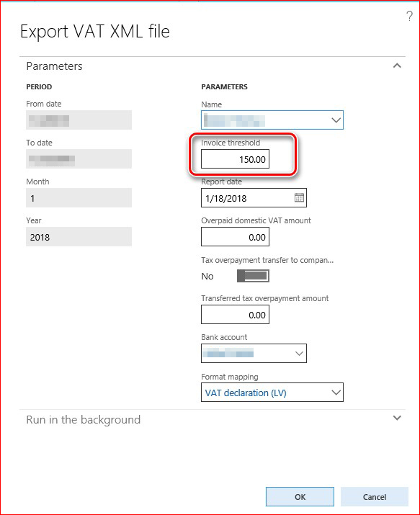
Task: Click the Cancel button
Action: tap(375, 496)
